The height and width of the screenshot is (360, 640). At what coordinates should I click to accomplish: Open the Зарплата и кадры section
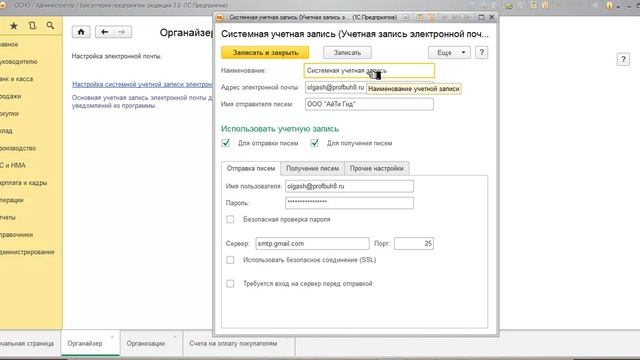pos(24,182)
